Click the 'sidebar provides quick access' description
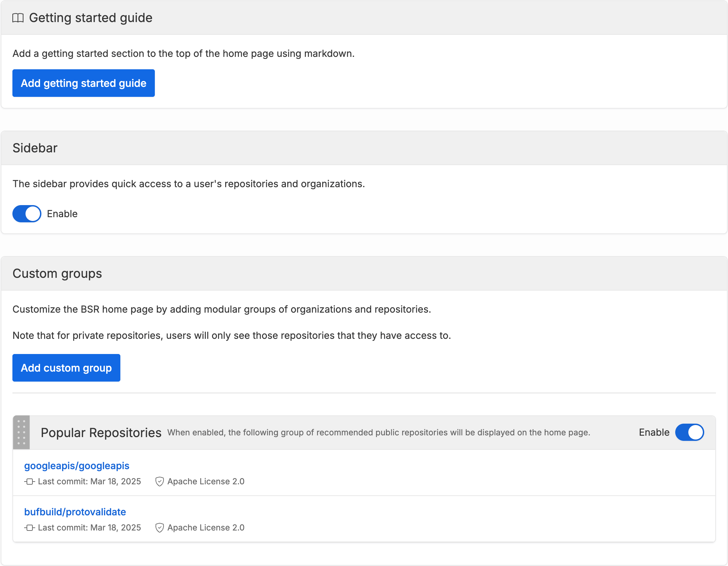 (x=189, y=184)
